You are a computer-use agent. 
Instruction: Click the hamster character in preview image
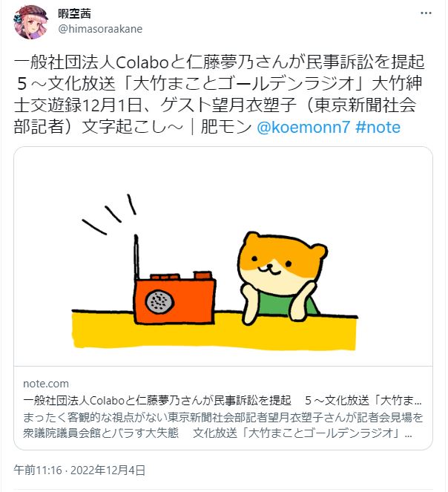281,278
